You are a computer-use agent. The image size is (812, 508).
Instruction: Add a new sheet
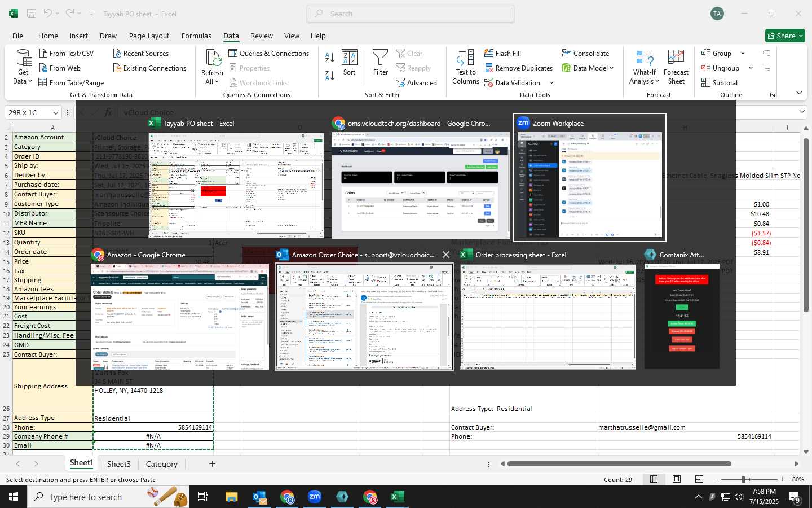[212, 464]
